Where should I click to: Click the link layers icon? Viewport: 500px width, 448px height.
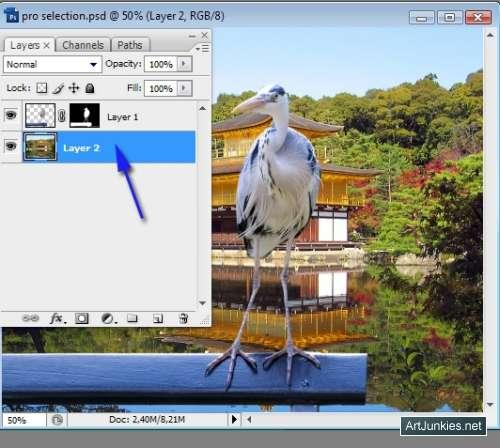[x=30, y=318]
